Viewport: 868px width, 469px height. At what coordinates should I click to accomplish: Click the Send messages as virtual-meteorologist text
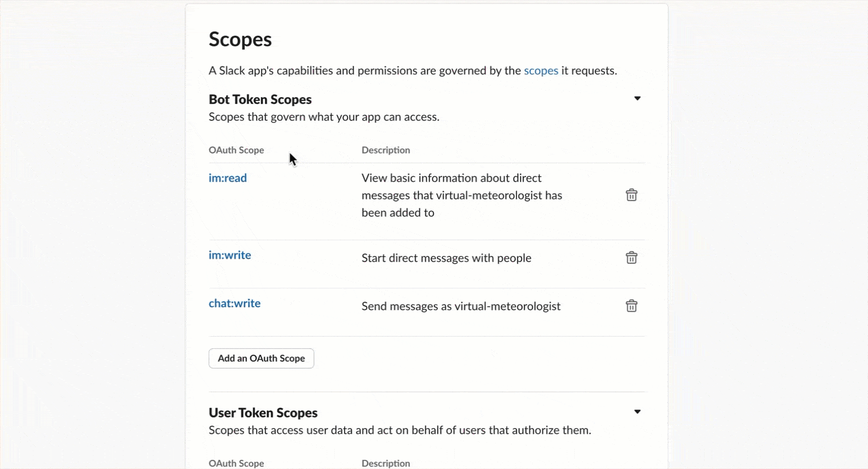(461, 306)
